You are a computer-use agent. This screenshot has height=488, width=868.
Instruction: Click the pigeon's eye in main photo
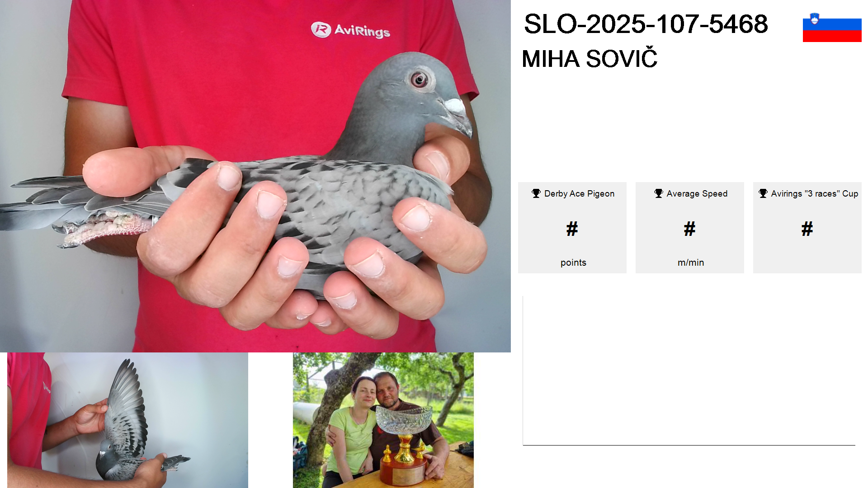(x=420, y=80)
